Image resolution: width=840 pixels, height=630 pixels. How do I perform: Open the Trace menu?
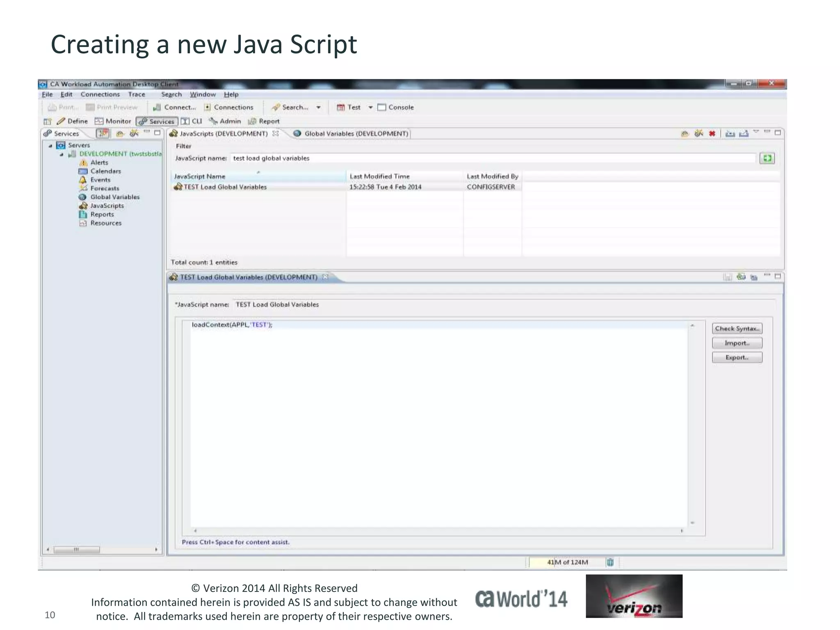(x=137, y=94)
